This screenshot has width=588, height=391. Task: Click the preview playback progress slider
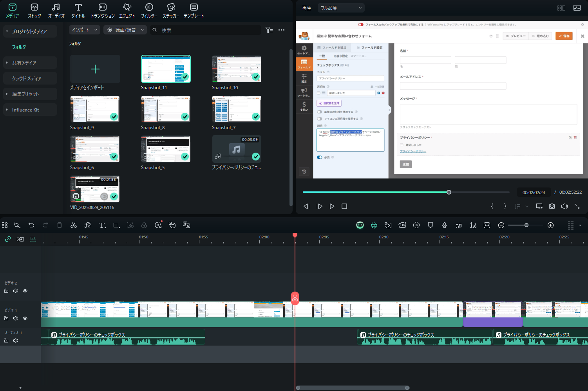406,192
